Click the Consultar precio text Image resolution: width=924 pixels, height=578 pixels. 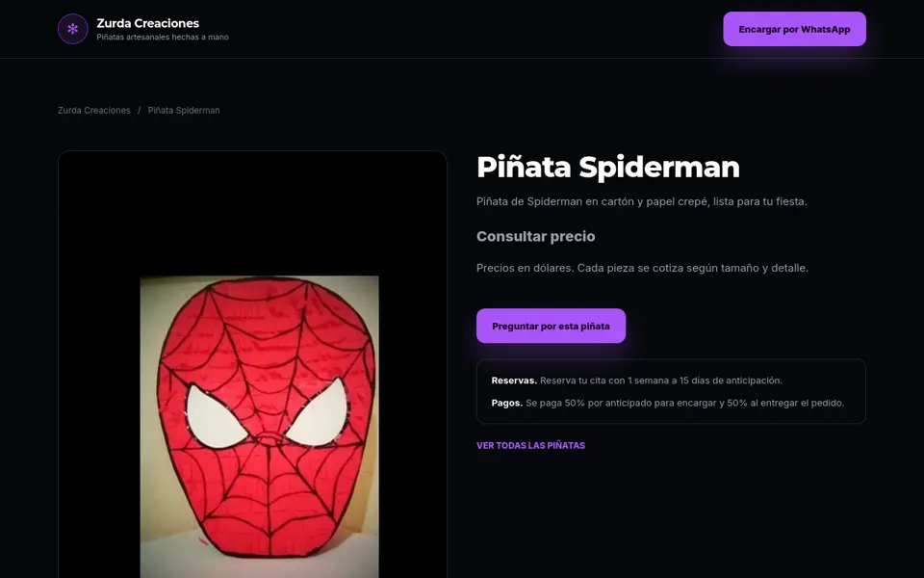pos(536,237)
